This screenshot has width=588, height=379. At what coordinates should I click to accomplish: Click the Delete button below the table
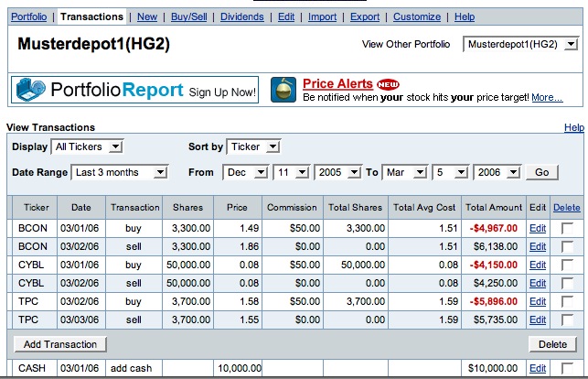[553, 344]
